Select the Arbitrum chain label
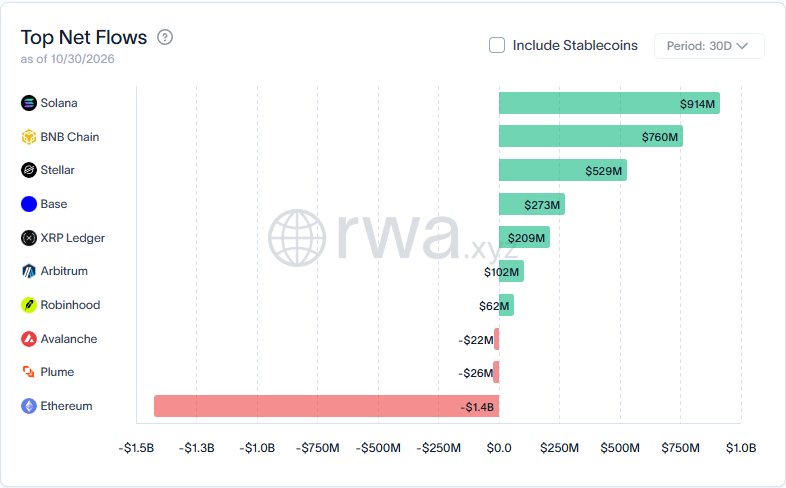This screenshot has width=786, height=488. (64, 271)
